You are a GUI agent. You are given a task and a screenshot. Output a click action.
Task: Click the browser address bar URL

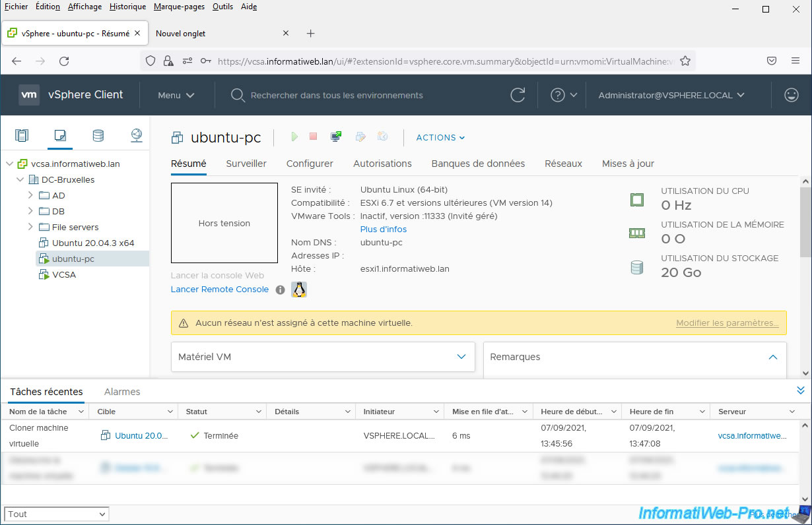point(445,61)
